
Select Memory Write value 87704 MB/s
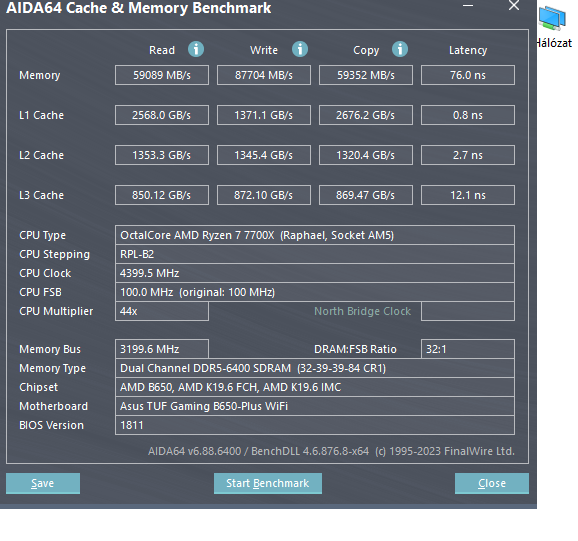264,75
